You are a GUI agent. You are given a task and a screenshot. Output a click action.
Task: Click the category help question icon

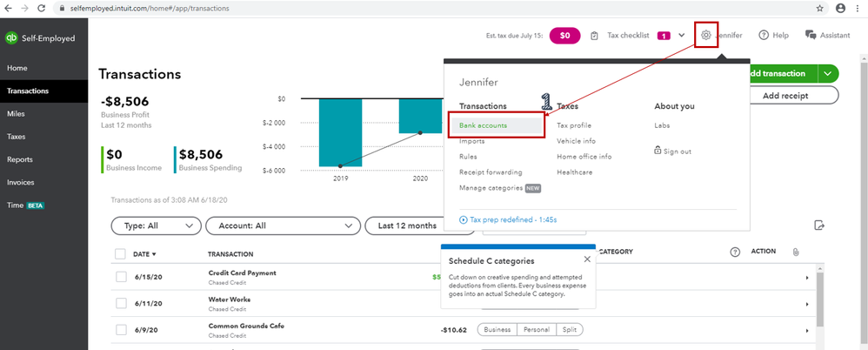coord(735,252)
